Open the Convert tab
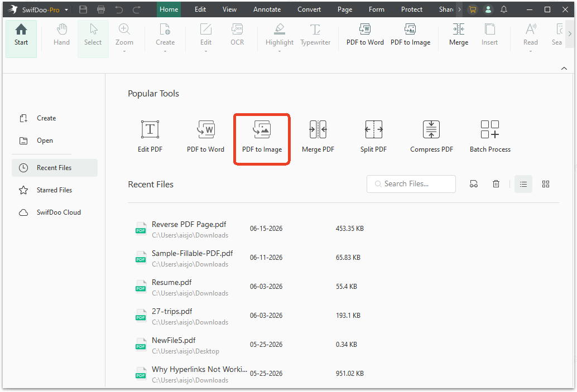The width and height of the screenshot is (577, 392). click(309, 9)
